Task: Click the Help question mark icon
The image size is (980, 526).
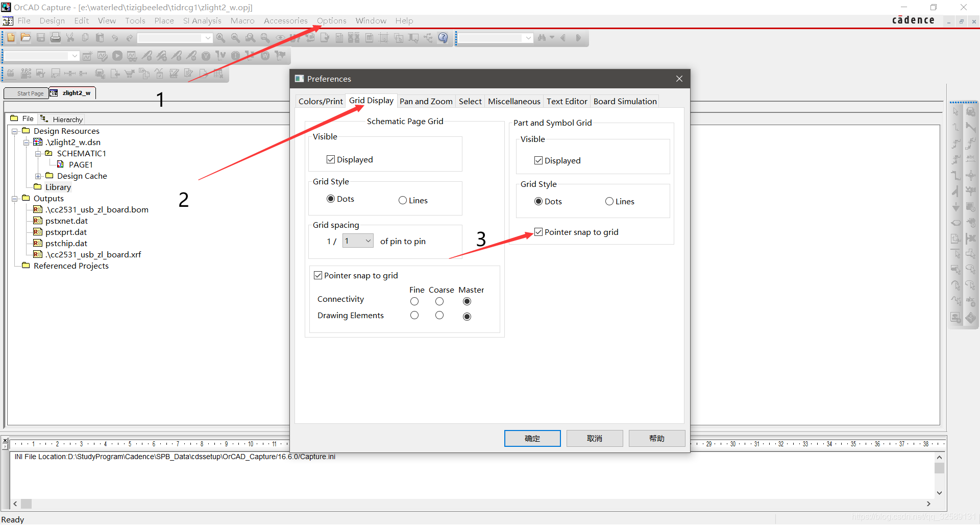Action: pos(443,38)
